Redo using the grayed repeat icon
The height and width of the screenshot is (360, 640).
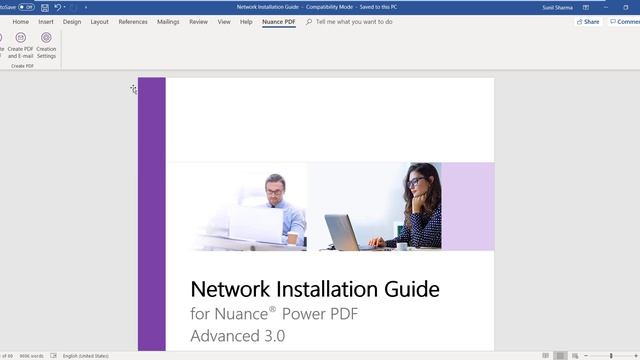tap(73, 7)
